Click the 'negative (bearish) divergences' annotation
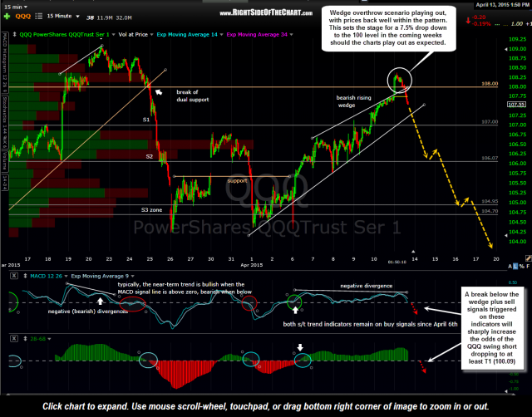This screenshot has height=417, width=532. tap(88, 312)
